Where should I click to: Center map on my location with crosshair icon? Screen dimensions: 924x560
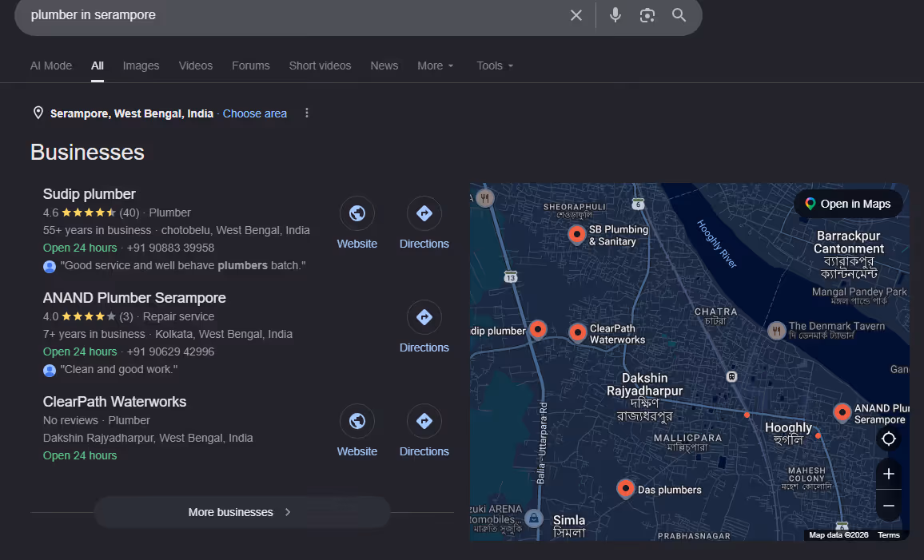click(888, 439)
